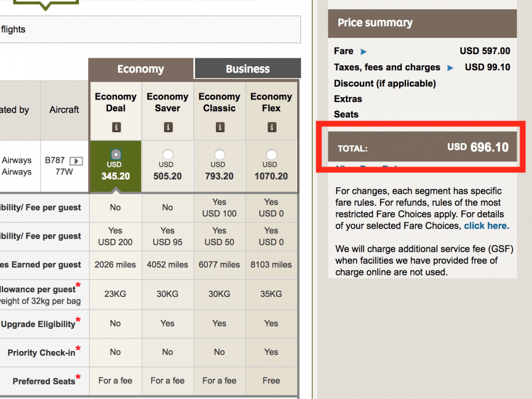Screen dimensions: 532x399
Task: Expand the Fare breakdown arrow
Action: 364,52
